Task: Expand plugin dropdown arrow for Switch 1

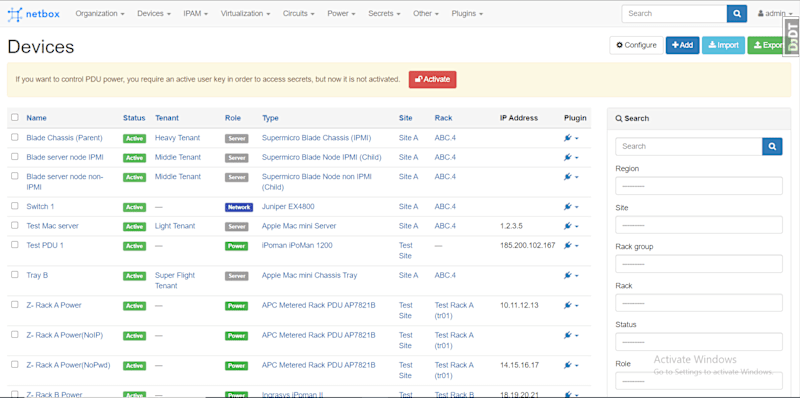Action: coord(577,207)
